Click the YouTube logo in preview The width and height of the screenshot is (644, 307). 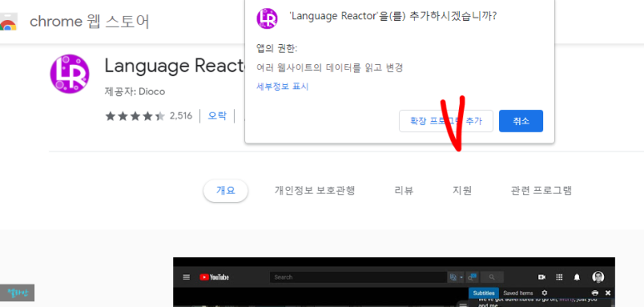pos(214,277)
